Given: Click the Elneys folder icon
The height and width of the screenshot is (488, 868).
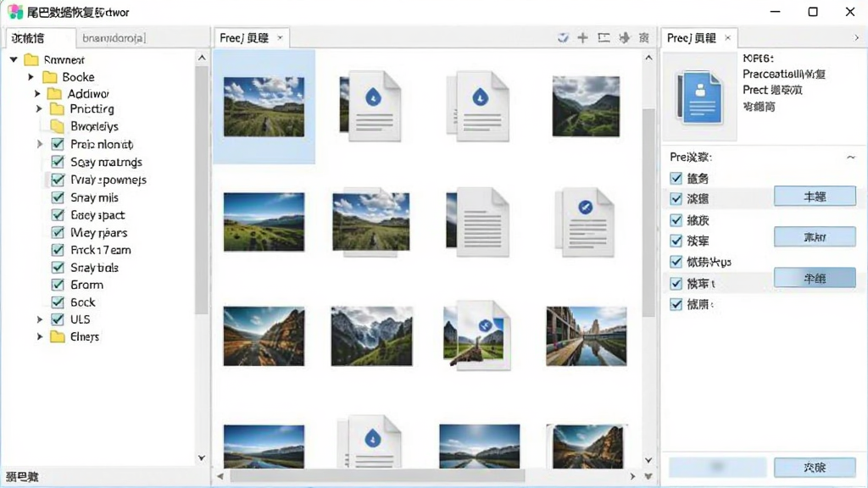Looking at the screenshot, I should 57,336.
